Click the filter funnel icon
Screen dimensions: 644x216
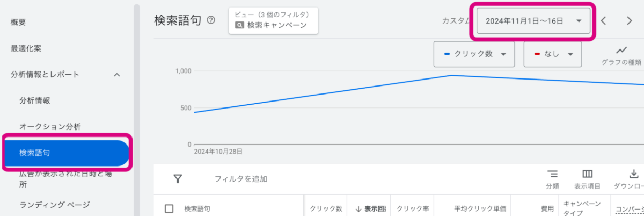coord(178,179)
